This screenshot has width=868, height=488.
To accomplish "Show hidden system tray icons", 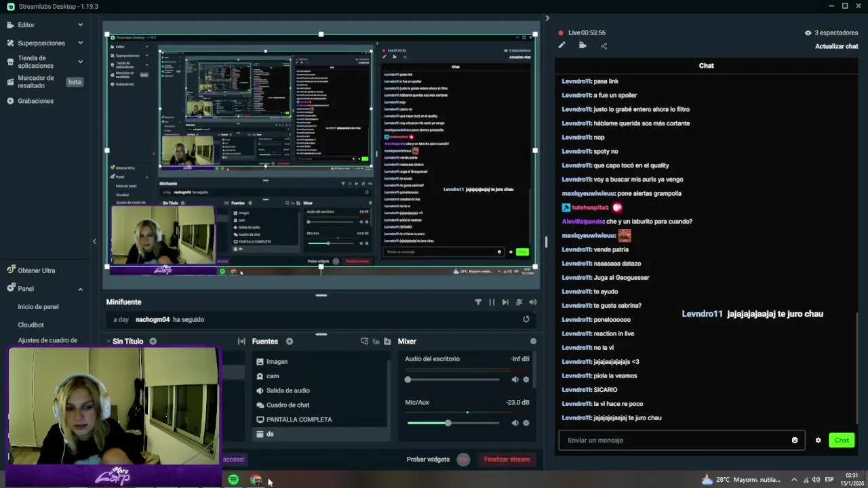I will pyautogui.click(x=794, y=480).
